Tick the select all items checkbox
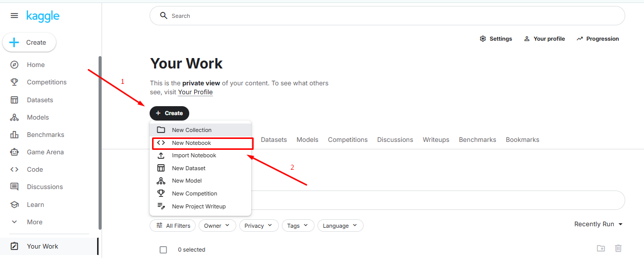This screenshot has width=644, height=258. [x=163, y=250]
